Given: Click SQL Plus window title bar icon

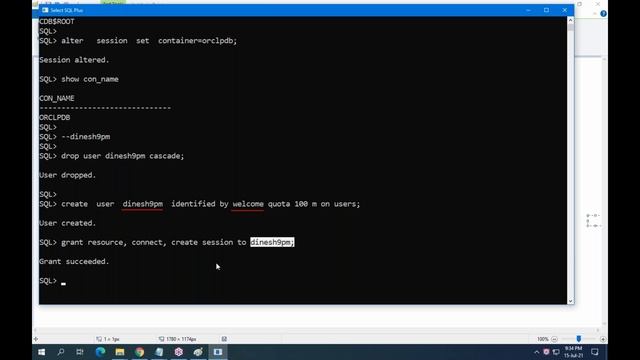Looking at the screenshot, I should point(45,10).
